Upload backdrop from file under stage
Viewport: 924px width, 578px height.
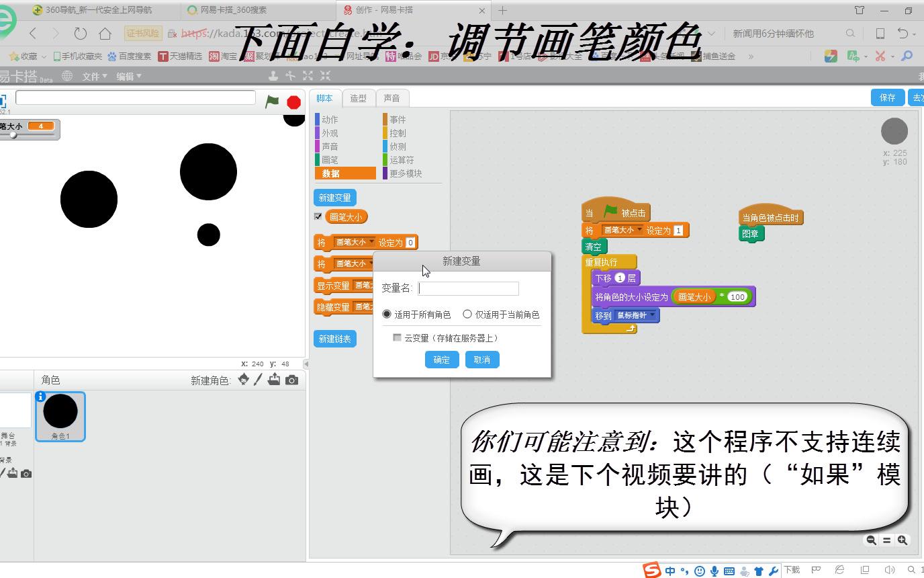(x=12, y=473)
